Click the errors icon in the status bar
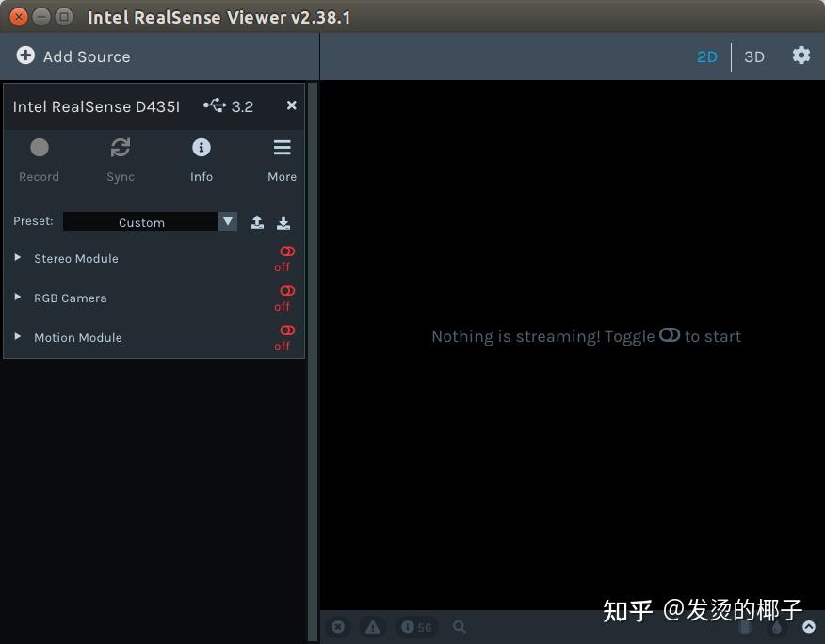This screenshot has width=825, height=644. pos(338,626)
